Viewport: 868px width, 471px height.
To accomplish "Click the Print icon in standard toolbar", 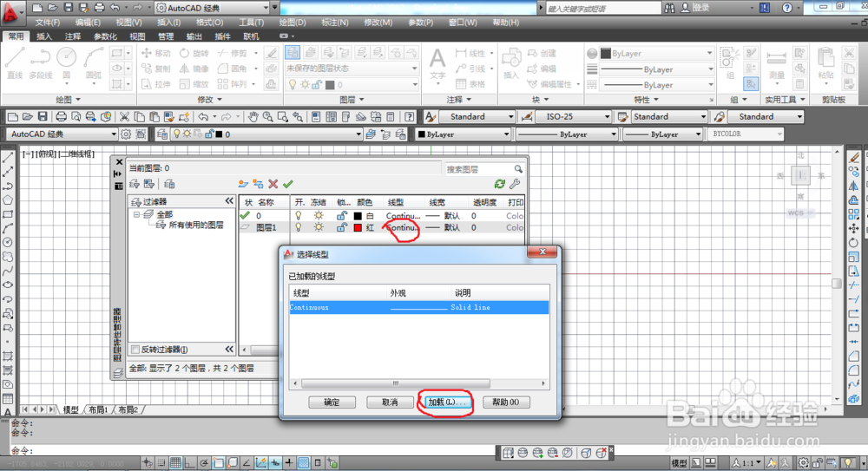I will [x=62, y=117].
